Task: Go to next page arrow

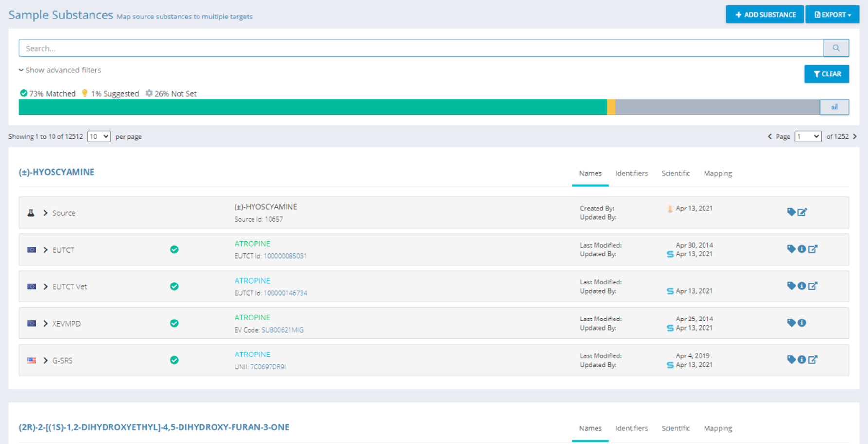Action: coord(855,137)
